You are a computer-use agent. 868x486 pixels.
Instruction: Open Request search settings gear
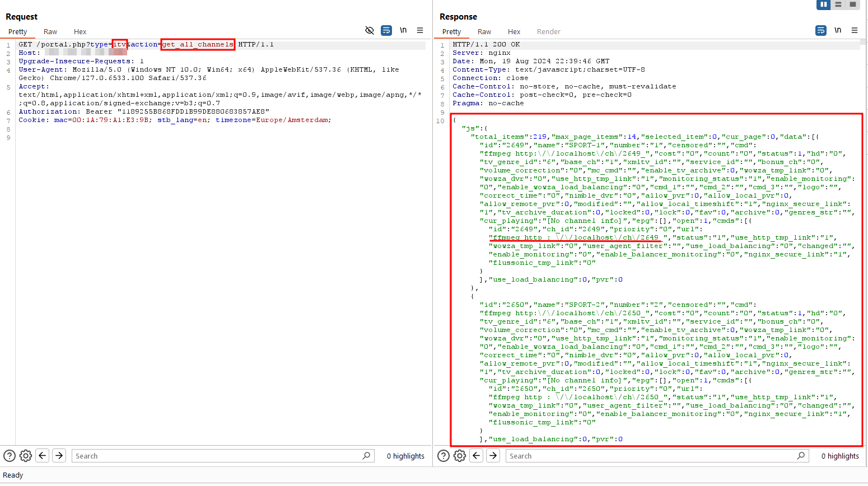26,456
